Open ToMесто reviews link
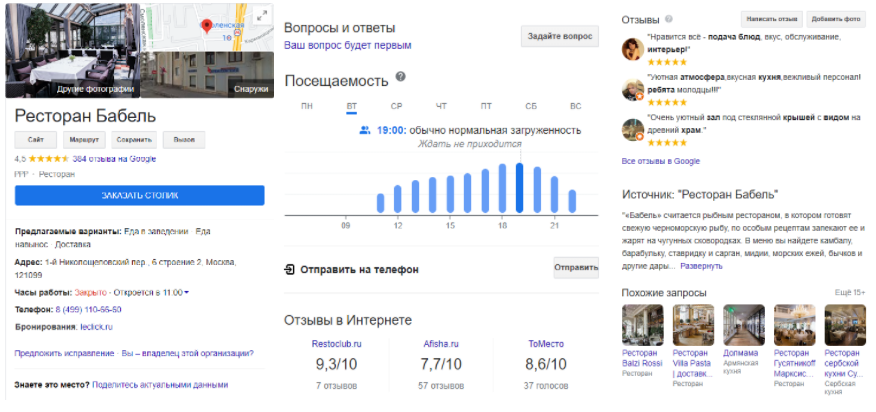The height and width of the screenshot is (412, 876). point(546,344)
